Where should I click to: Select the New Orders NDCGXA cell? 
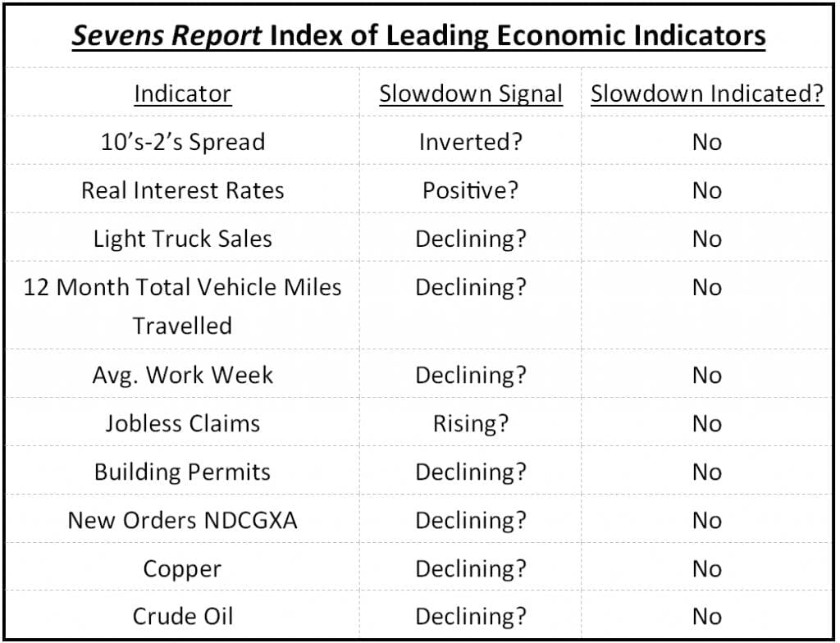click(182, 520)
